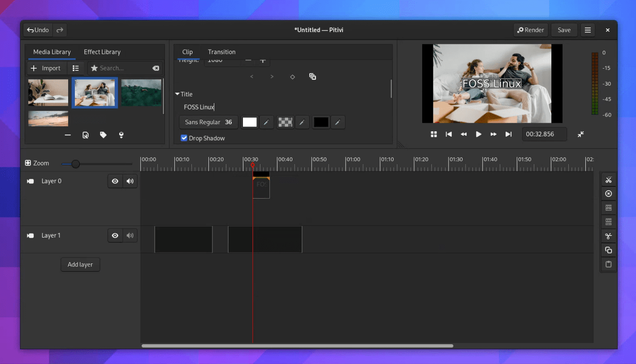Viewport: 636px width, 364px height.
Task: Remove selected asset with minus icon
Action: 68,135
